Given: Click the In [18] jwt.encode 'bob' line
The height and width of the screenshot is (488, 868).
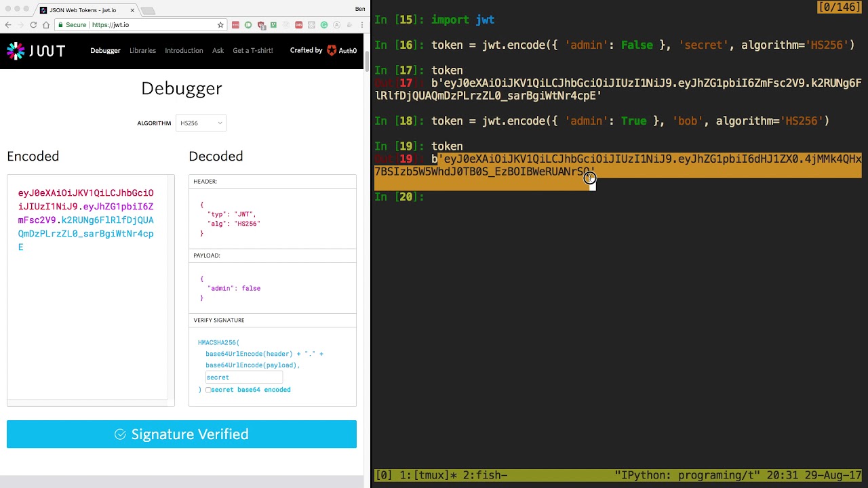Looking at the screenshot, I should (631, 121).
